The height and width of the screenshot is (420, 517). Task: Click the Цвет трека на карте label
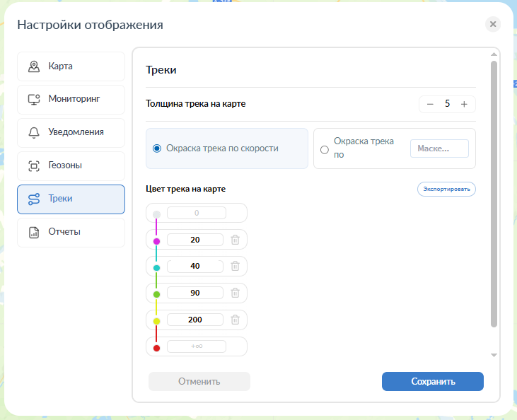[x=185, y=189]
